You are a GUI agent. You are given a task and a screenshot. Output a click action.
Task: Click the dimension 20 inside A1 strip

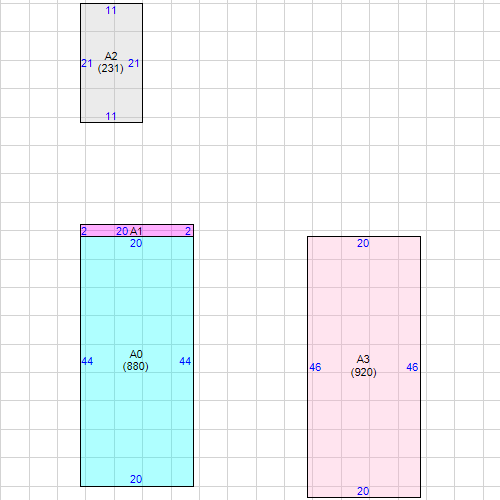122,231
